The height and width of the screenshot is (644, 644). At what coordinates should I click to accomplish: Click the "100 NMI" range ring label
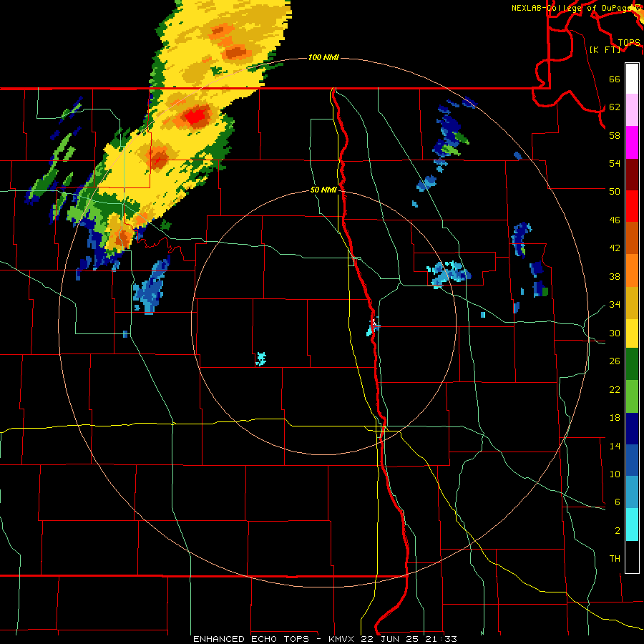(x=323, y=57)
